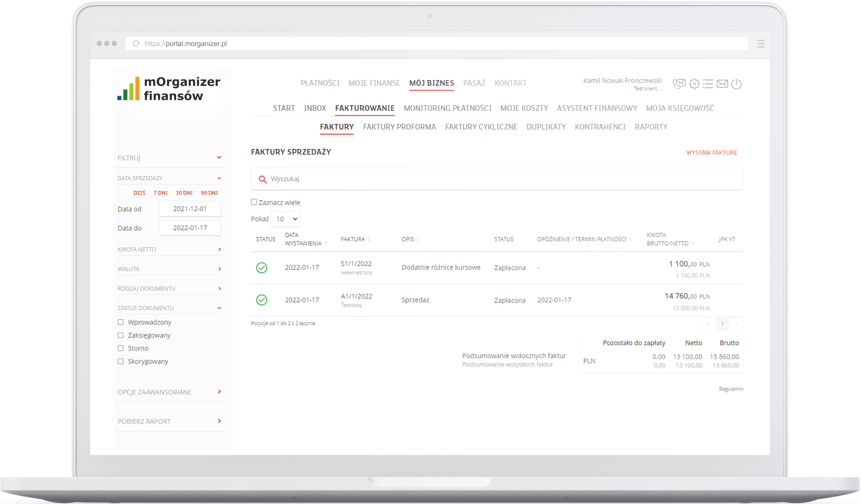Enable the Zaznacz wiele checkbox

coord(254,202)
